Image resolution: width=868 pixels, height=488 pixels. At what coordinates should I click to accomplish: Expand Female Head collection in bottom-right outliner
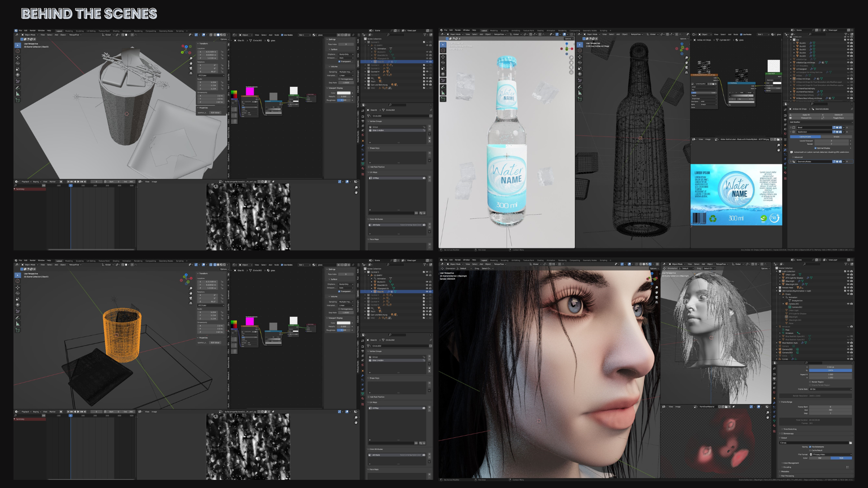(777, 287)
